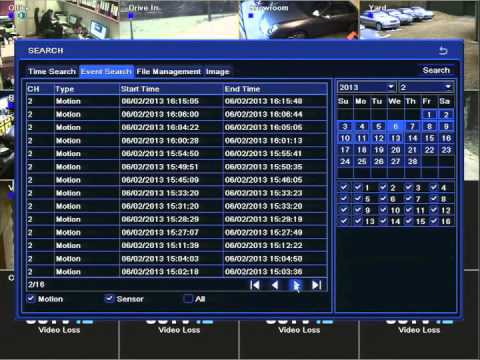Click the page indicator 2/16
This screenshot has height=360, width=480.
36,285
